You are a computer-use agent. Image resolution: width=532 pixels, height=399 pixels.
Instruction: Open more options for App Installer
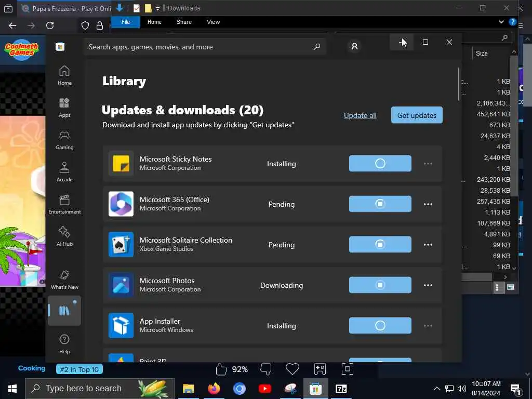[428, 326]
